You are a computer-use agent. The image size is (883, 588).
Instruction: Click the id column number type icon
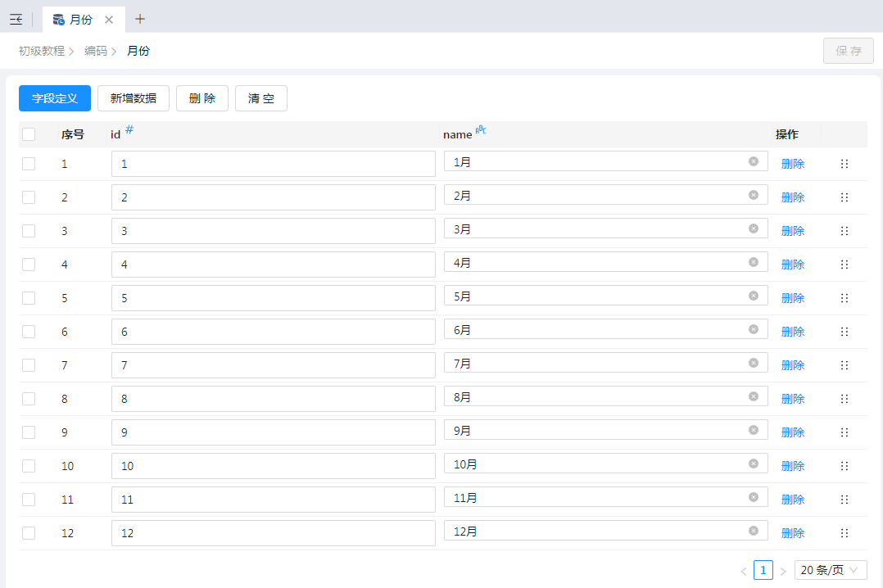(129, 129)
